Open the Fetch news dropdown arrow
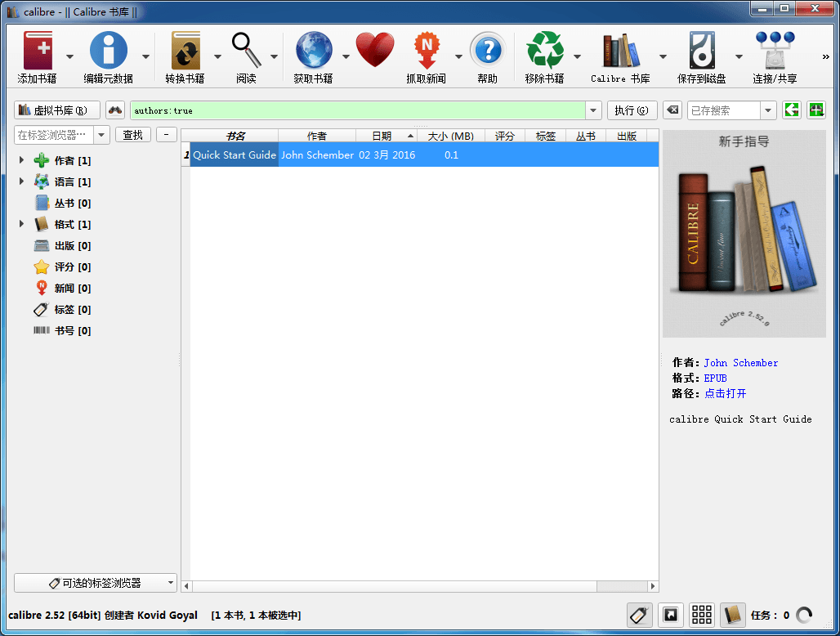The image size is (840, 636). 458,56
